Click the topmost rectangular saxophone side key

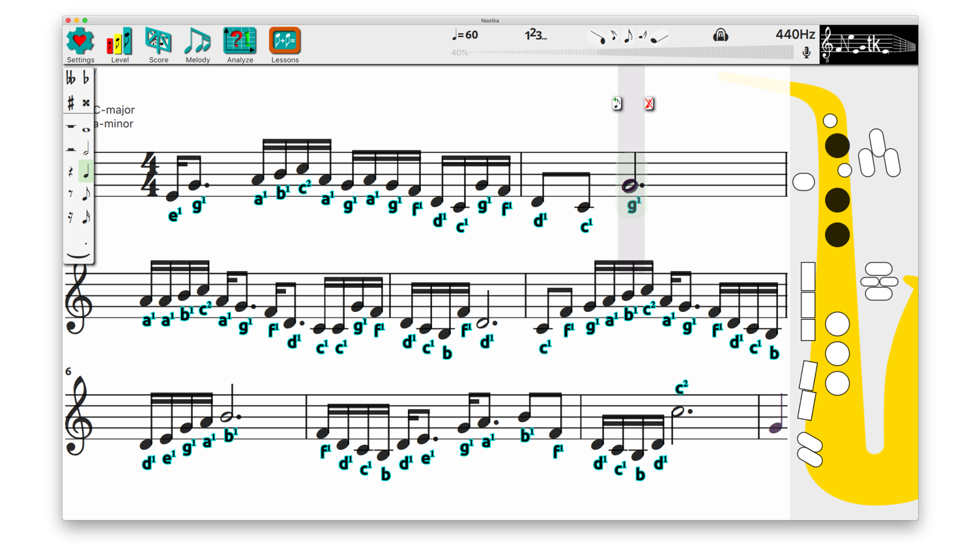pyautogui.click(x=808, y=276)
